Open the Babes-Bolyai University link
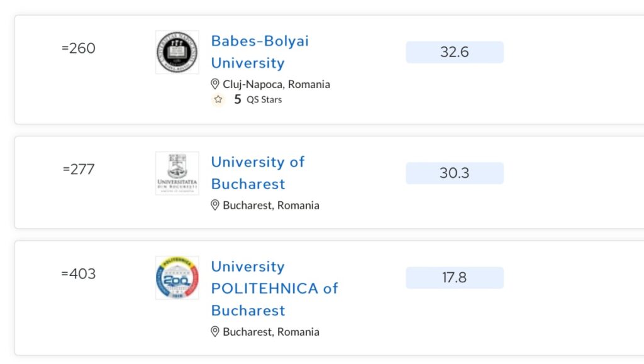Viewport: 644px width, 364px height. click(260, 52)
